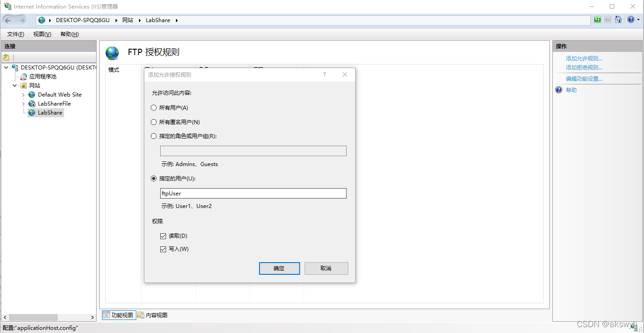Click the green refresh page icon
Image resolution: width=644 pixels, height=333 pixels.
598,20
